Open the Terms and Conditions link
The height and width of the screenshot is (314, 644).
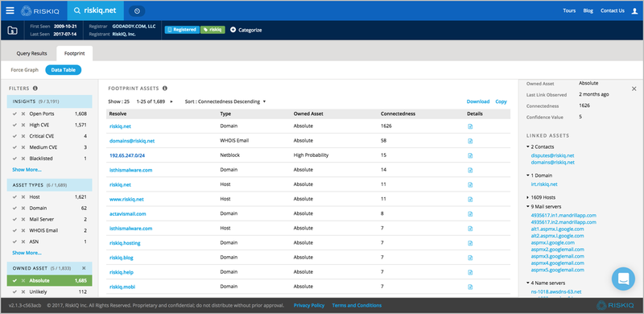click(x=357, y=305)
